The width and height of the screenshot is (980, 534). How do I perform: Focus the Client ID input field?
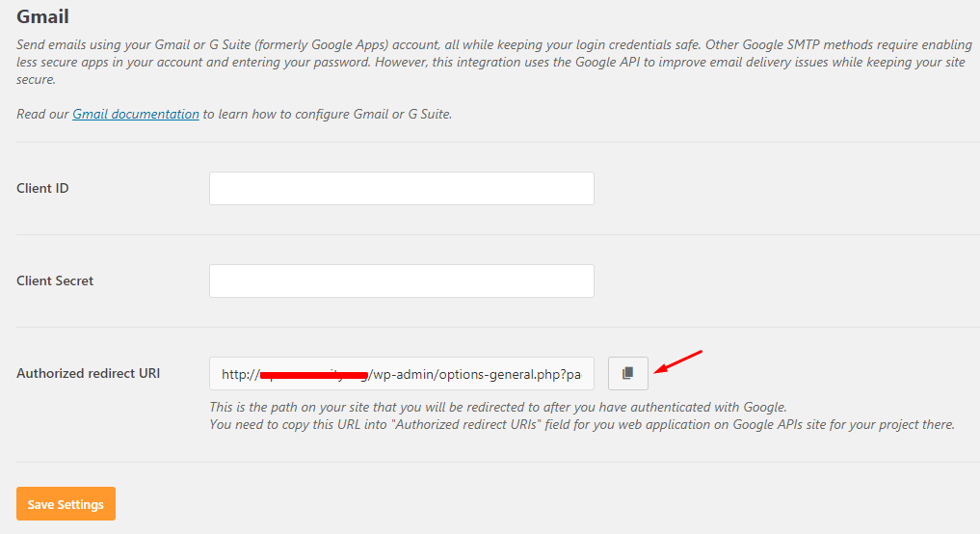click(401, 189)
